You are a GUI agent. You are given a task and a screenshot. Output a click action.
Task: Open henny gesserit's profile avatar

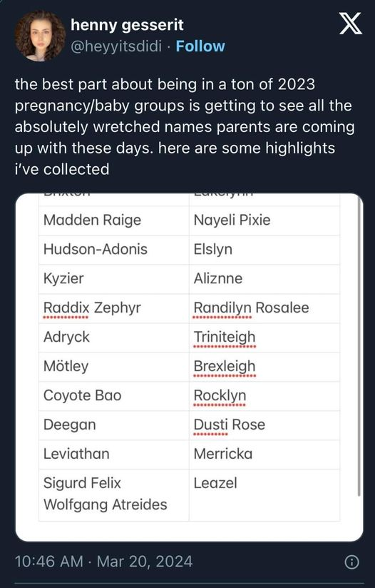[40, 36]
